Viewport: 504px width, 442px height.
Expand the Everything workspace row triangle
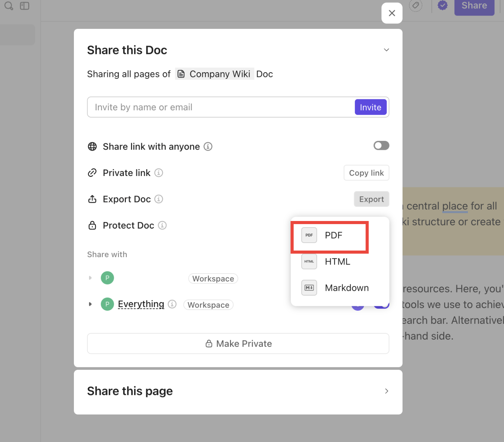pos(90,304)
